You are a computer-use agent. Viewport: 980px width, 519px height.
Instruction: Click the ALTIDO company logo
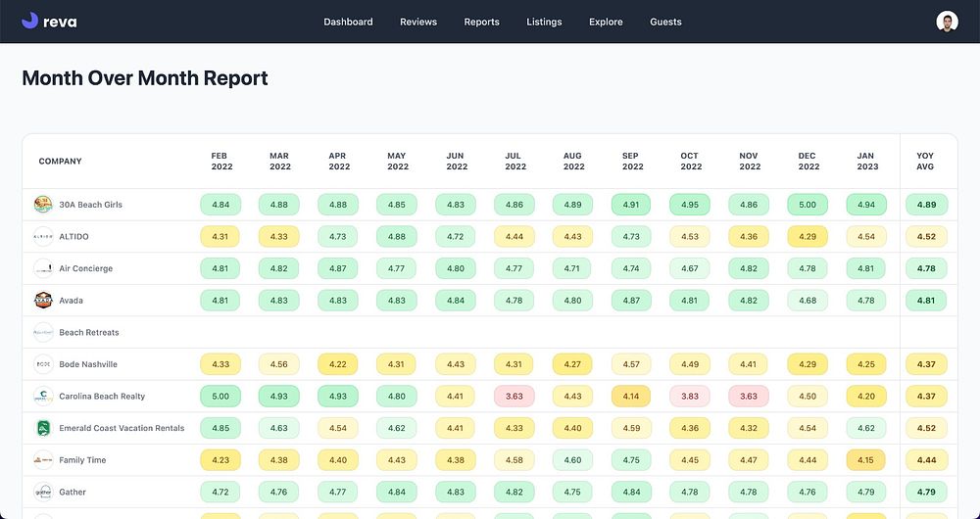43,237
